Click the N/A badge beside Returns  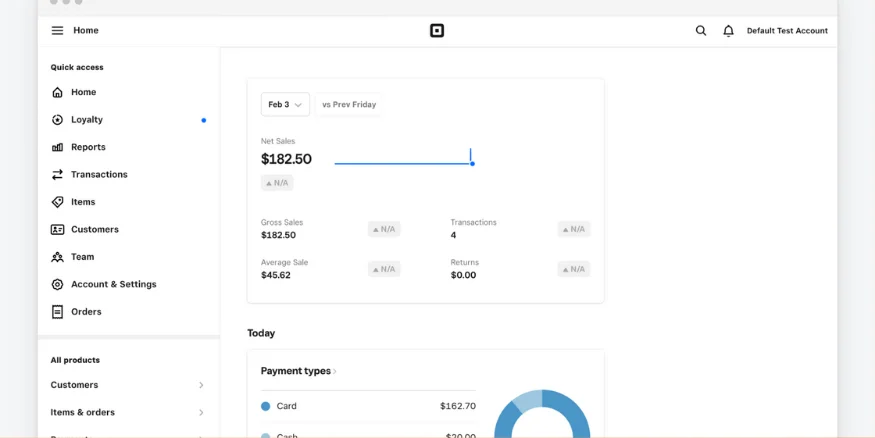pyautogui.click(x=574, y=269)
